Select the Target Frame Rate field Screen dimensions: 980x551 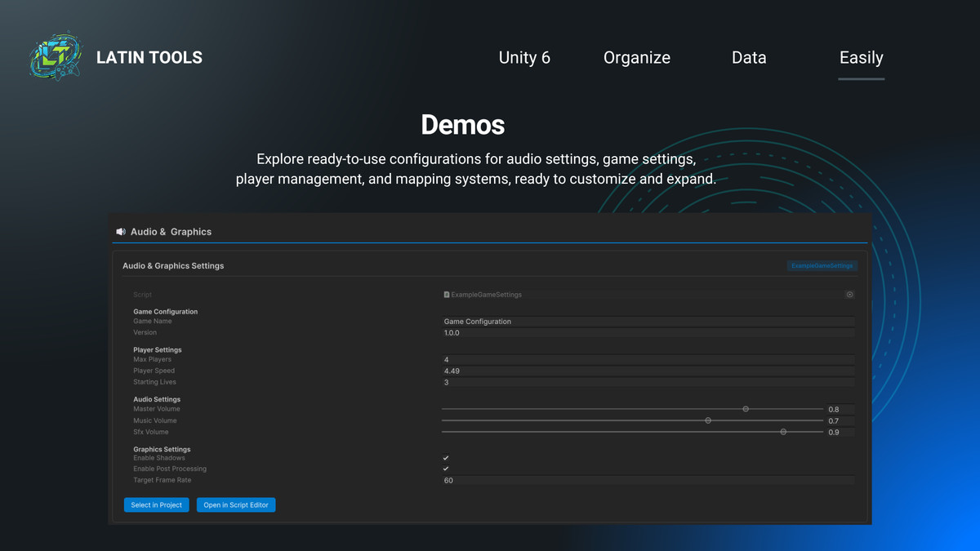648,481
